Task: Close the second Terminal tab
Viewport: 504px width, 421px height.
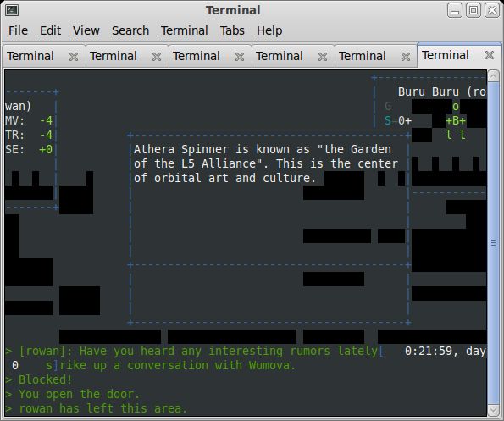Action: point(157,57)
